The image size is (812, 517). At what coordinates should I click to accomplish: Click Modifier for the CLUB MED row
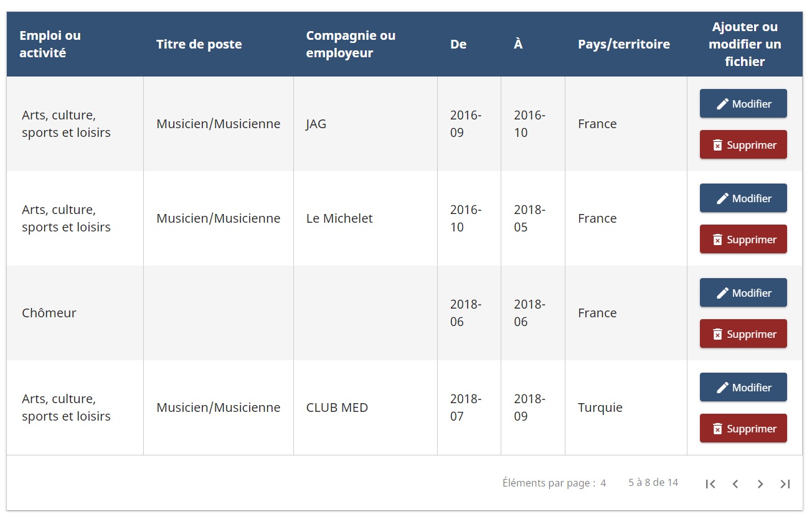[x=744, y=387]
